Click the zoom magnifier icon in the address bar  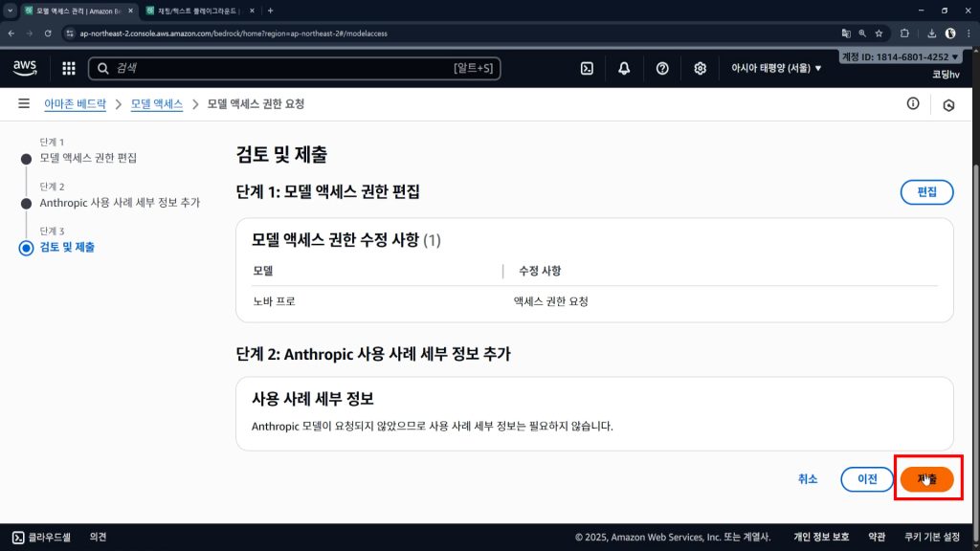point(862,33)
